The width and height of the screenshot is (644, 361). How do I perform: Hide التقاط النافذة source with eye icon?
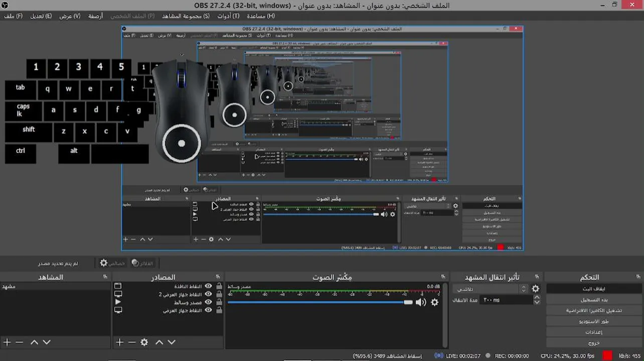point(208,286)
